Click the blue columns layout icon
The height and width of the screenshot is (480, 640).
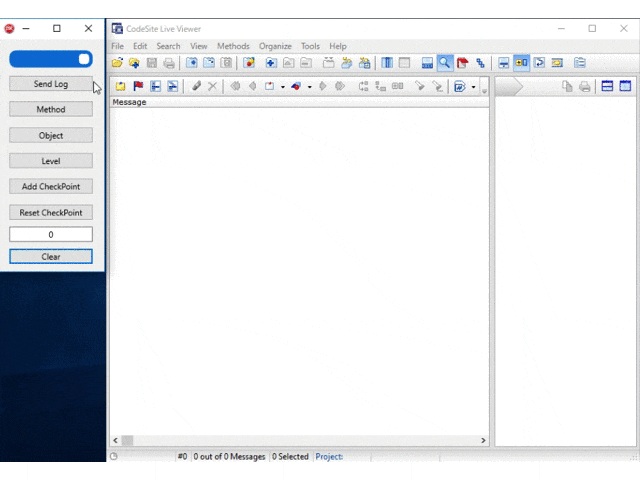click(x=387, y=63)
